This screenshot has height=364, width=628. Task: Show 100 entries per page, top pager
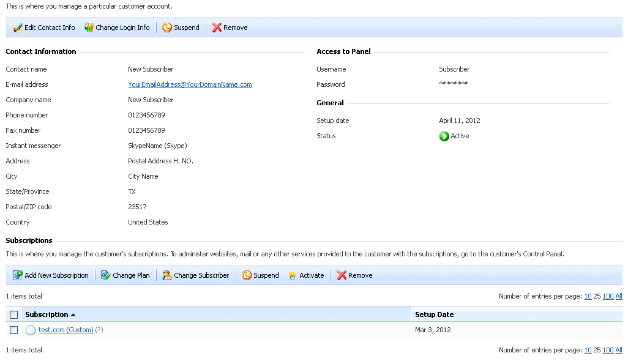(x=608, y=297)
